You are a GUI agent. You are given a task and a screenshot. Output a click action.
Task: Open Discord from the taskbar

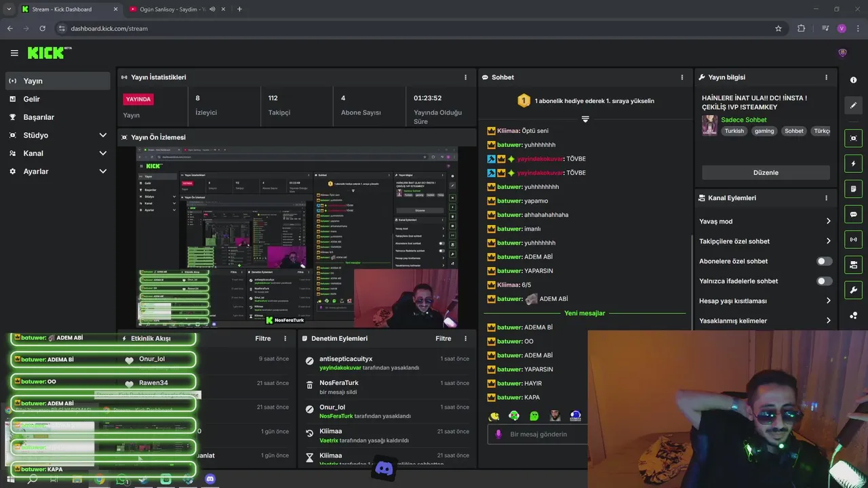(x=210, y=479)
